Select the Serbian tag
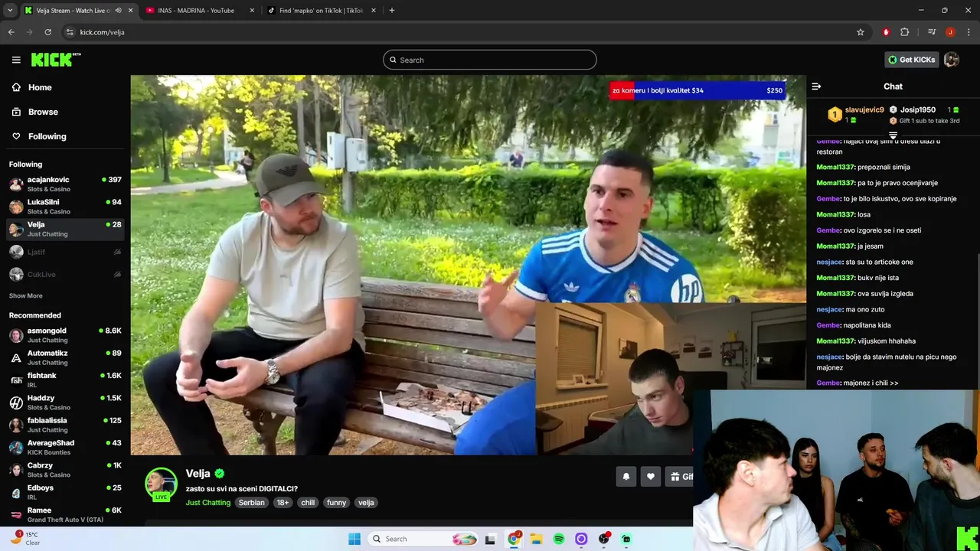Viewport: 980px width, 551px height. coord(251,503)
